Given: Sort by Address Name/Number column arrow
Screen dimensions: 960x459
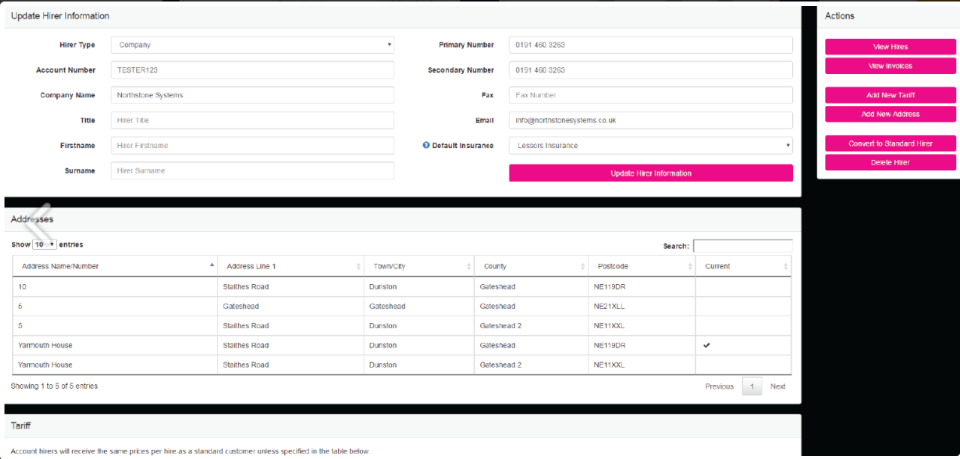Looking at the screenshot, I should pyautogui.click(x=212, y=266).
